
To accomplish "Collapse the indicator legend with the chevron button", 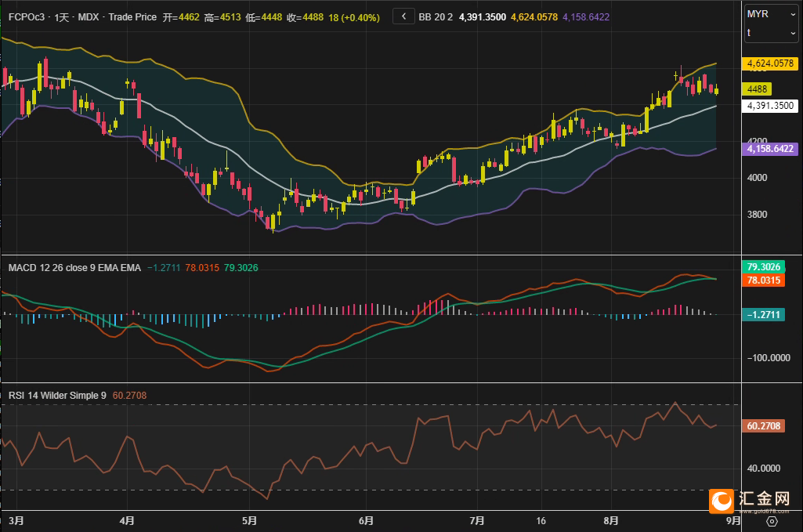I will (x=403, y=16).
